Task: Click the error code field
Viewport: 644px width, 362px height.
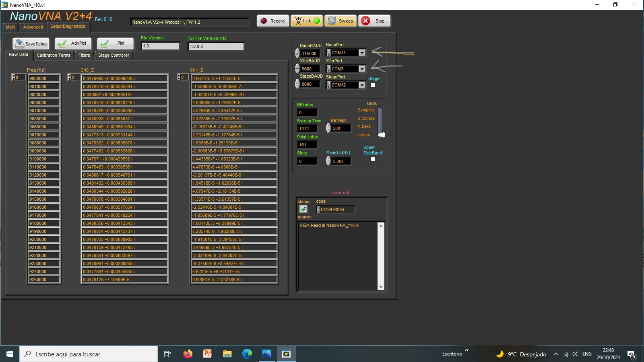Action: [x=336, y=210]
